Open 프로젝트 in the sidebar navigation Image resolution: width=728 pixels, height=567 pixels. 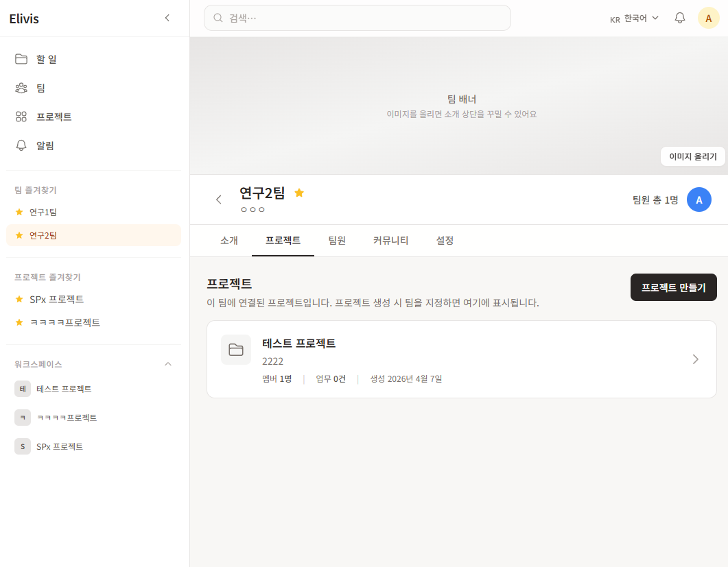pyautogui.click(x=54, y=117)
